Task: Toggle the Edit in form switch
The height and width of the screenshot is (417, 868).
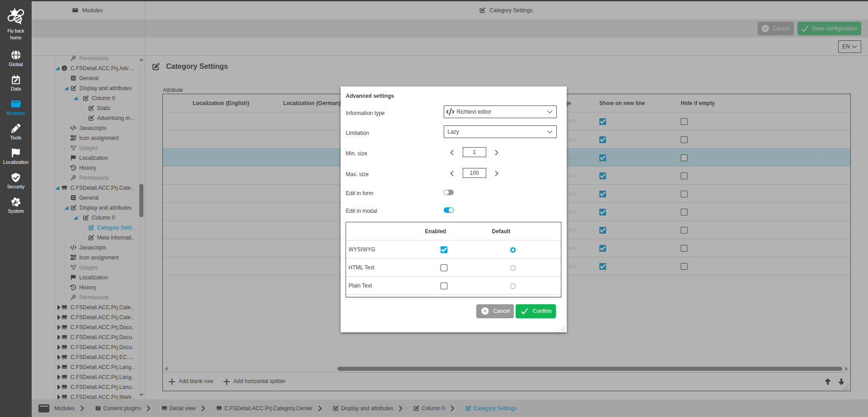Action: [449, 192]
